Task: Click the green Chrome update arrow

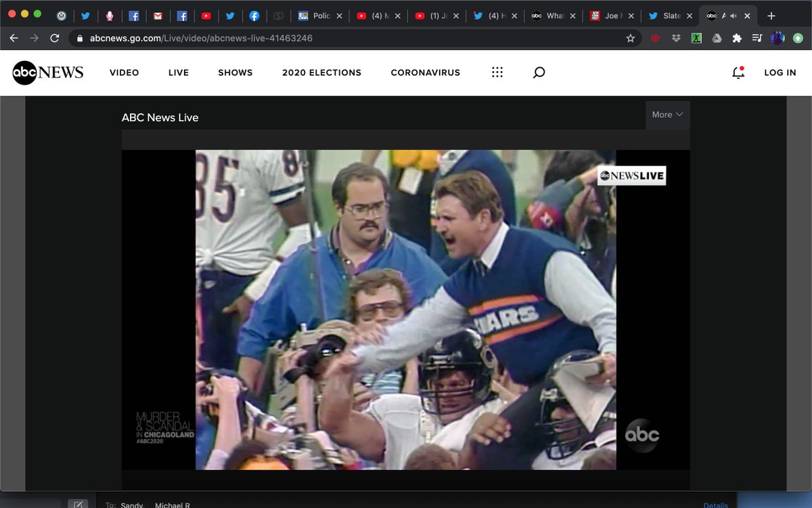Action: (x=798, y=39)
